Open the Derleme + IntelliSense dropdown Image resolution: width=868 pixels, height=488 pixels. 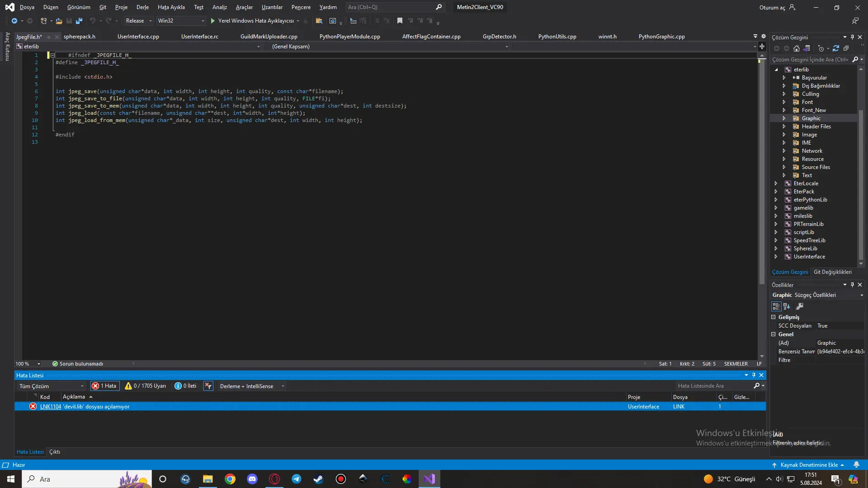click(x=251, y=386)
